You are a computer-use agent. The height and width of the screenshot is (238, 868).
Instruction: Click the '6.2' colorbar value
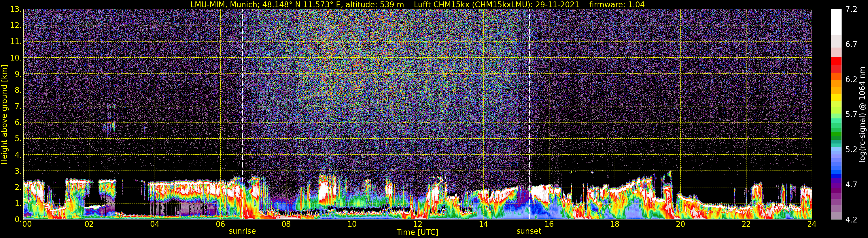click(851, 79)
